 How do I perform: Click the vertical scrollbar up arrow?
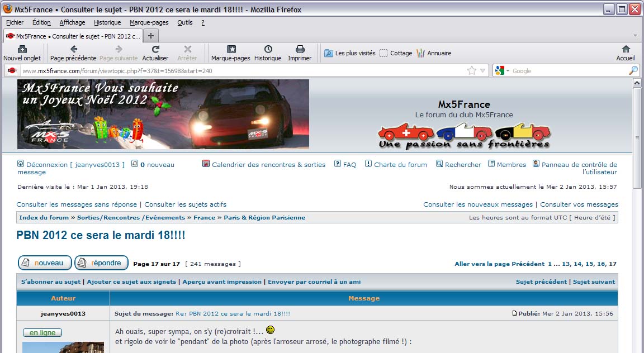(637, 83)
